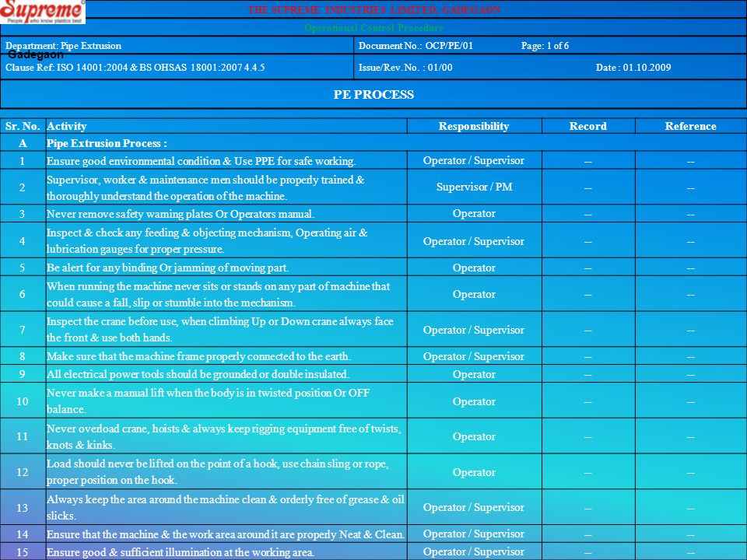Select 'Always keep the area around' activity

pos(226,507)
